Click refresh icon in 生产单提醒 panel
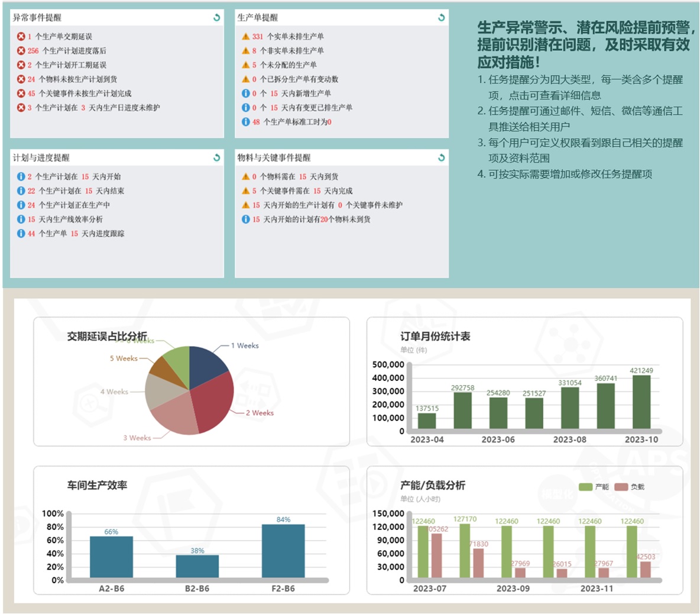This screenshot has height=614, width=700. pos(441,18)
